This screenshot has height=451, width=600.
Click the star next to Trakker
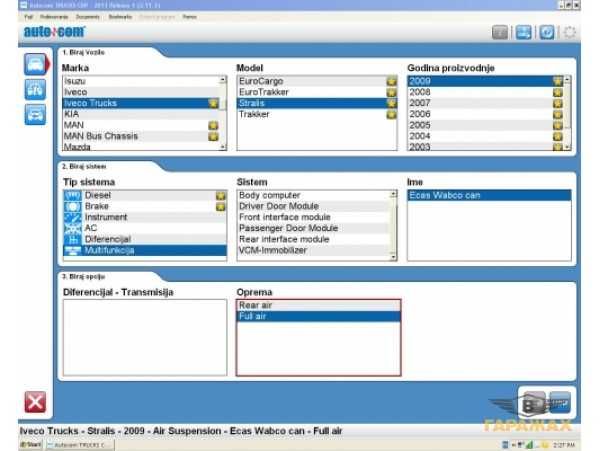[x=391, y=114]
